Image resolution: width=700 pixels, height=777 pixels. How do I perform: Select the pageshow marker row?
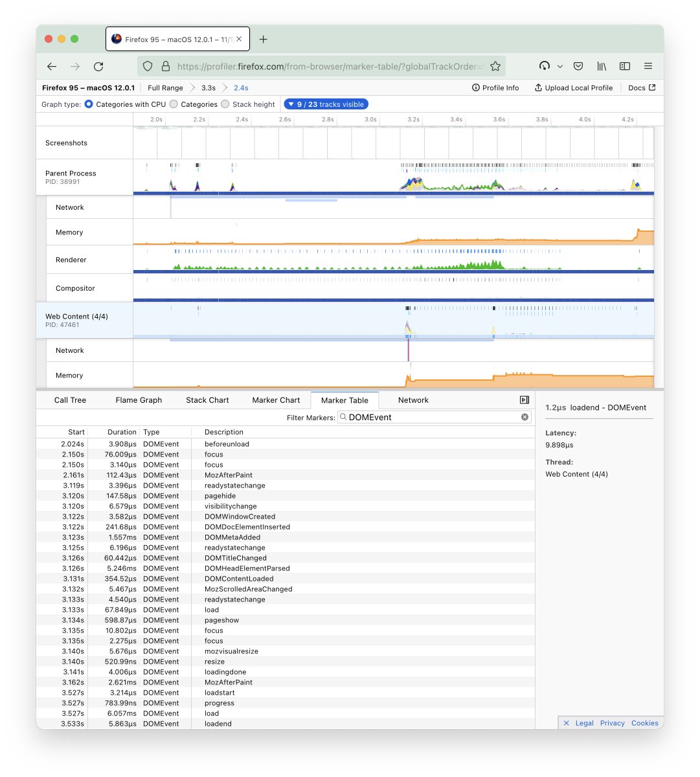coord(286,620)
